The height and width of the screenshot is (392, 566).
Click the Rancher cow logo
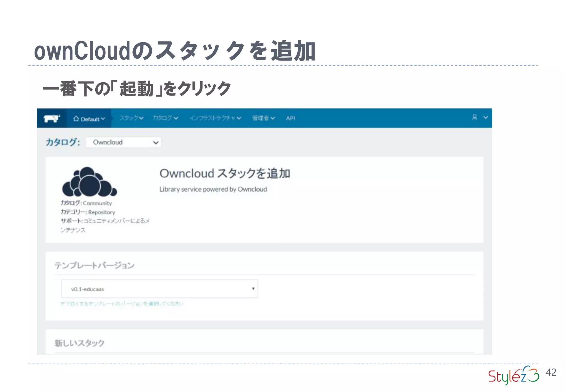pyautogui.click(x=52, y=119)
